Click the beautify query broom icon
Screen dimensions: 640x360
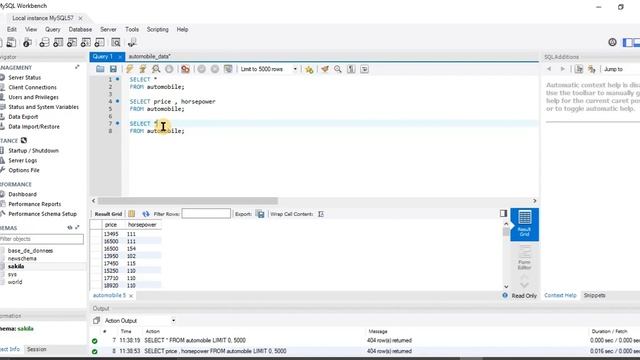(x=325, y=69)
